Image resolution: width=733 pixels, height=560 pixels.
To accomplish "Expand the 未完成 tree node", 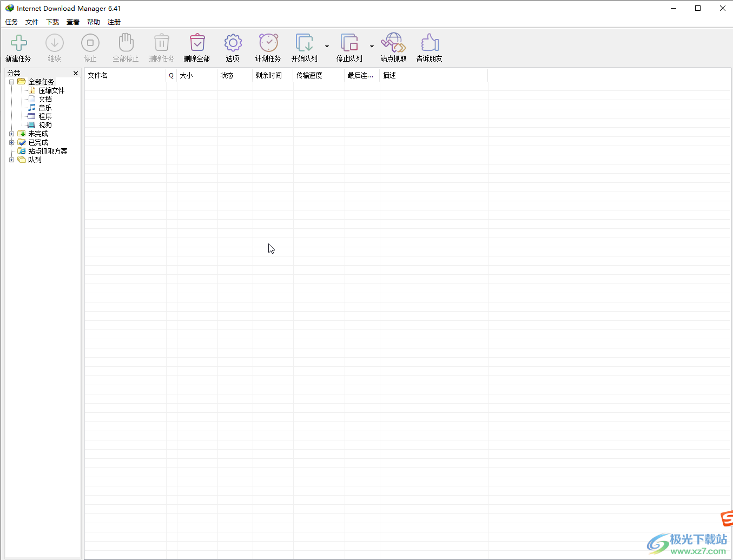I will pyautogui.click(x=11, y=134).
